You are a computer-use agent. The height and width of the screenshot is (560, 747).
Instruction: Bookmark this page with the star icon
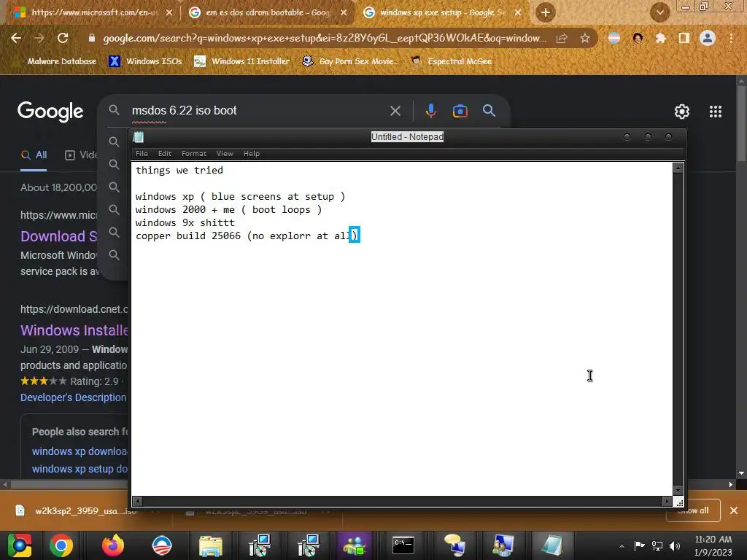[x=585, y=38]
